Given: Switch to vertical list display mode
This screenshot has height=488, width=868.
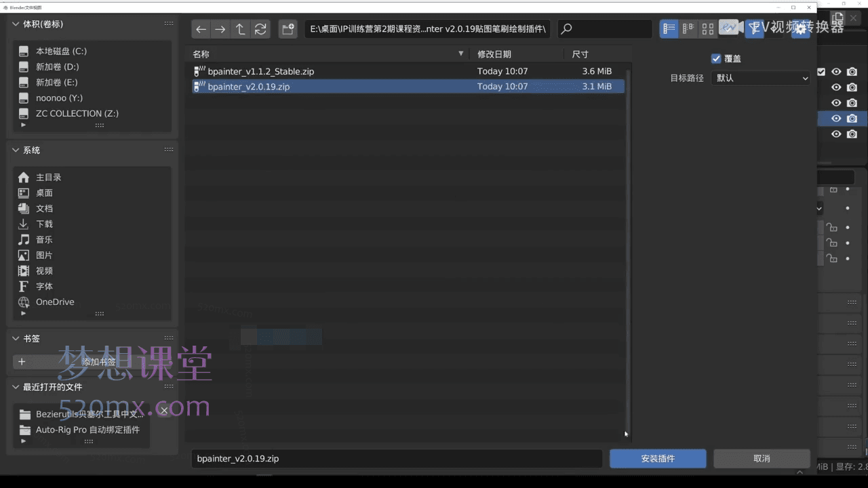Looking at the screenshot, I should coord(669,29).
